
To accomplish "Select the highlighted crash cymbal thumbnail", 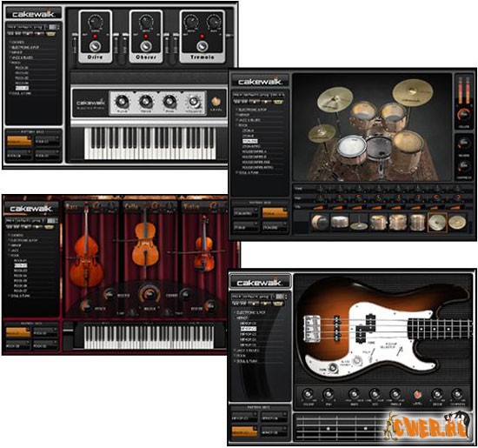I will point(437,222).
